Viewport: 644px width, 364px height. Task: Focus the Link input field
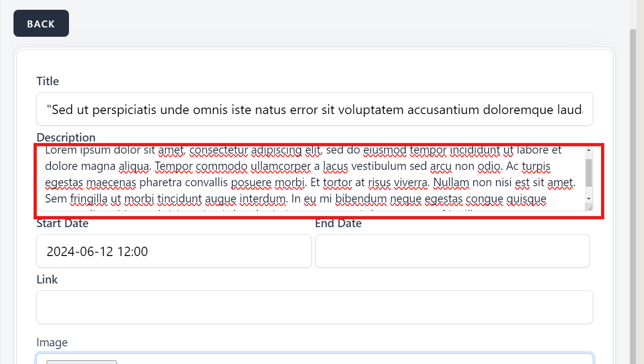tap(315, 308)
